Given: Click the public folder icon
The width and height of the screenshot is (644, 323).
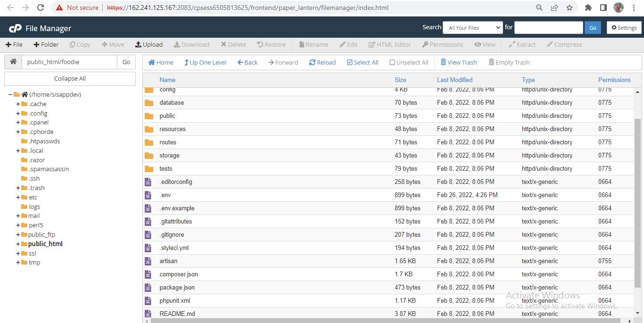Looking at the screenshot, I should tap(149, 116).
